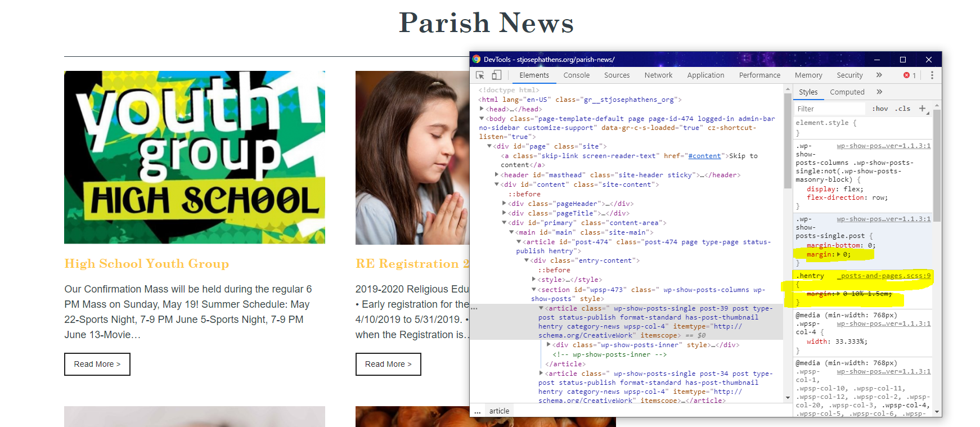Show more Styles pane tabs chevron
Screen dimensions: 980x427
879,92
